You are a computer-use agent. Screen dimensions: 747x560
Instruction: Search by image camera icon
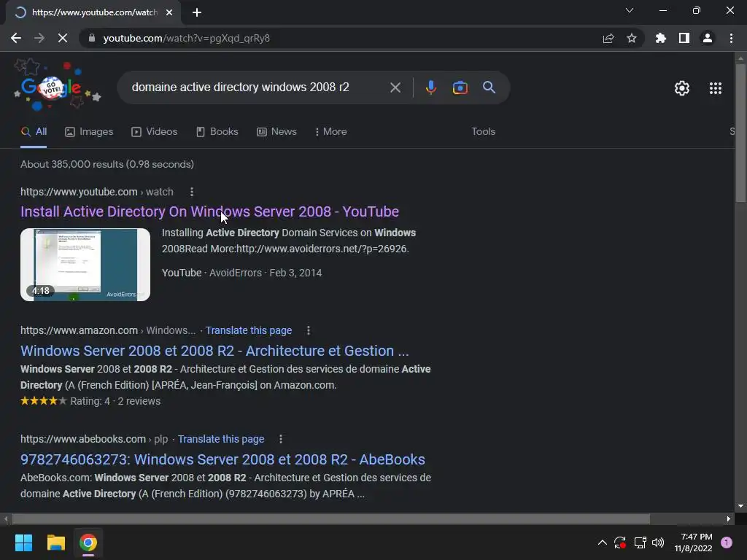(x=460, y=87)
